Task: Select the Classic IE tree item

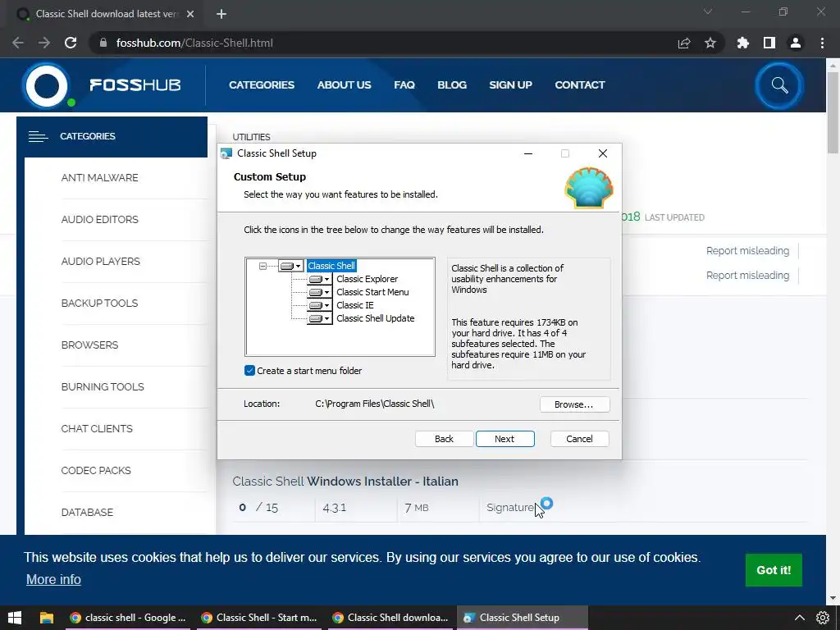Action: coord(354,305)
